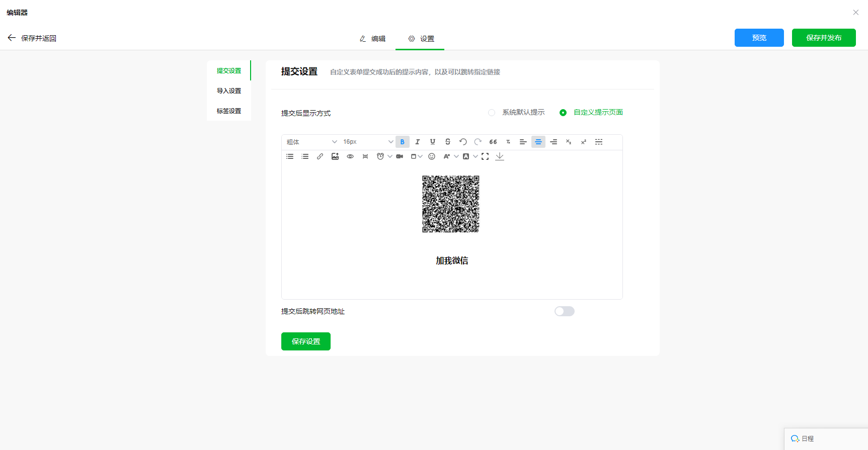This screenshot has height=450, width=868.
Task: Insert a video
Action: pyautogui.click(x=400, y=156)
